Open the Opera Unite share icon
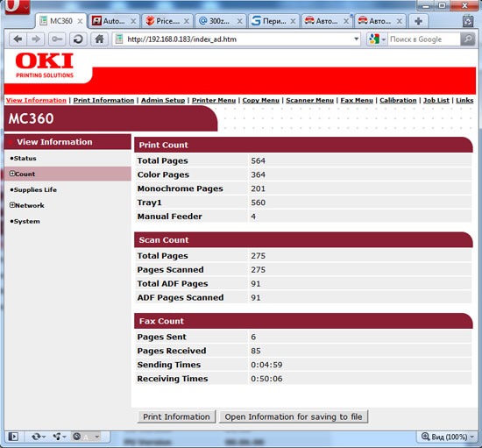This screenshot has height=448, width=482. tap(60, 437)
